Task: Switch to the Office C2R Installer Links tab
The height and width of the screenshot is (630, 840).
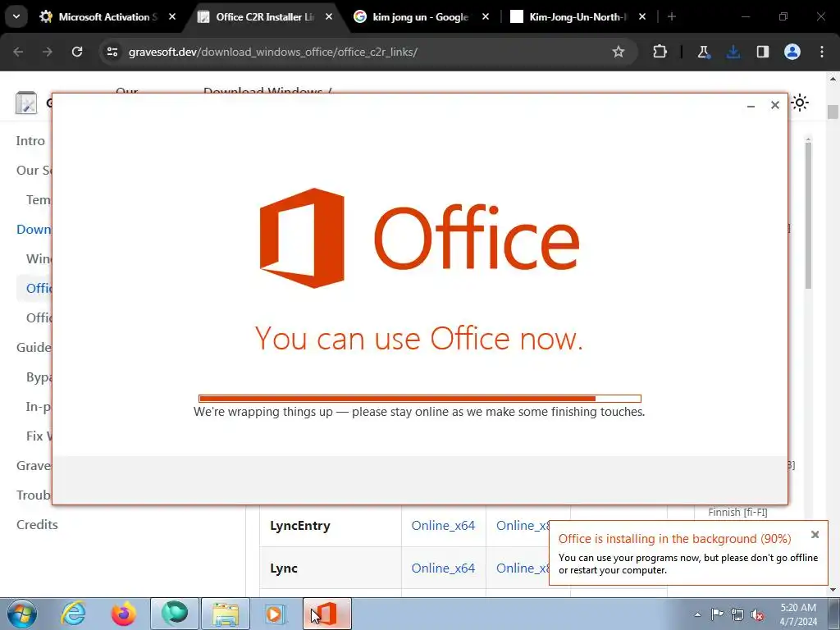Action: (x=265, y=16)
